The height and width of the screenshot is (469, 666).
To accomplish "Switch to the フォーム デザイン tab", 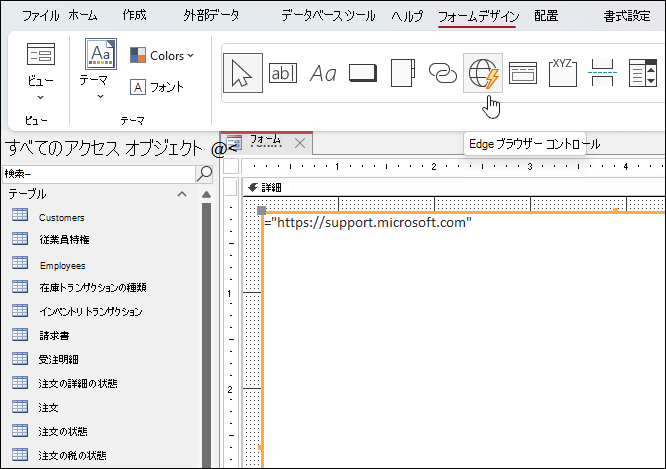I will click(479, 17).
